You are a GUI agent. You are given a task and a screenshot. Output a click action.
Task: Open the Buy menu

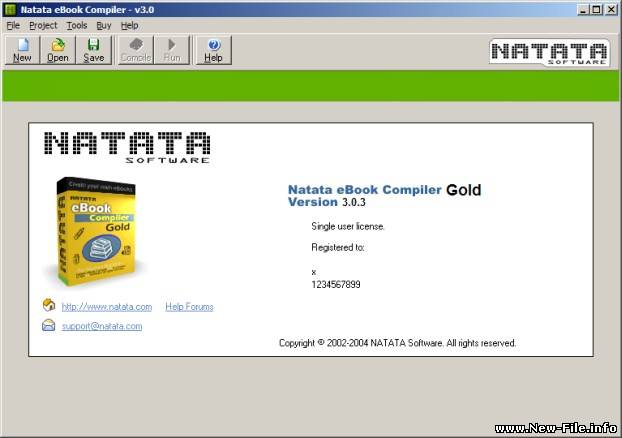(104, 26)
